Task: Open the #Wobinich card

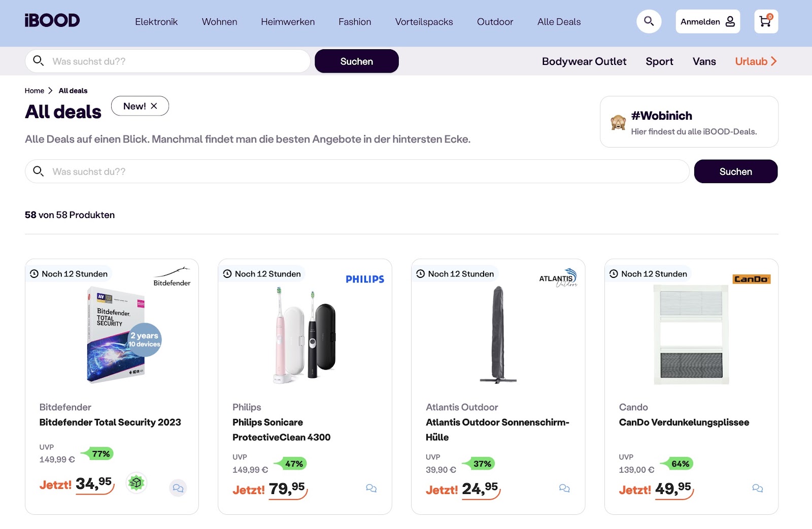Action: [689, 122]
